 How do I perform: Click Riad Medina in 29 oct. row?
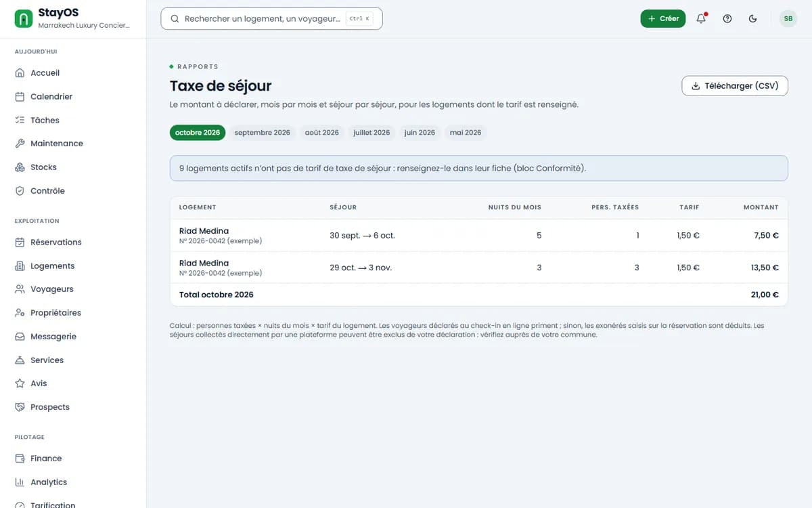[x=204, y=263]
